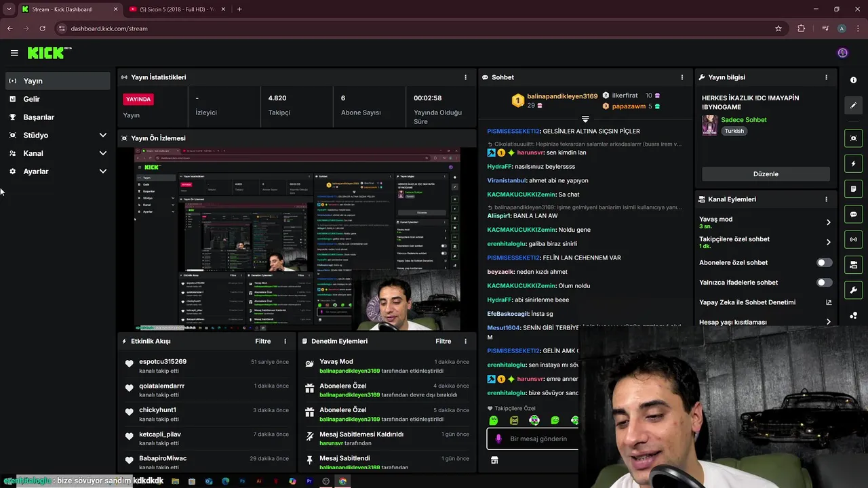Click the Sadece Sohbet category link
This screenshot has height=488, width=868.
[744, 120]
